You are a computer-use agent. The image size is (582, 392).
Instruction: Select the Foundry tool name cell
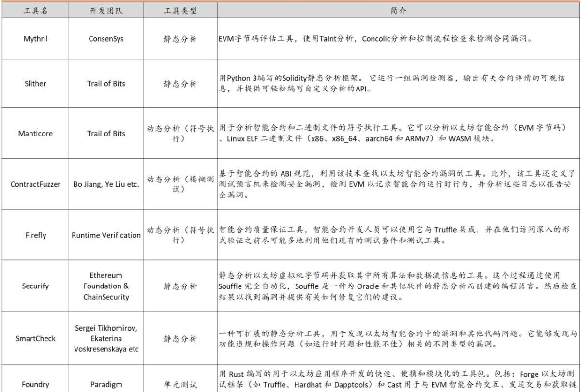click(35, 385)
